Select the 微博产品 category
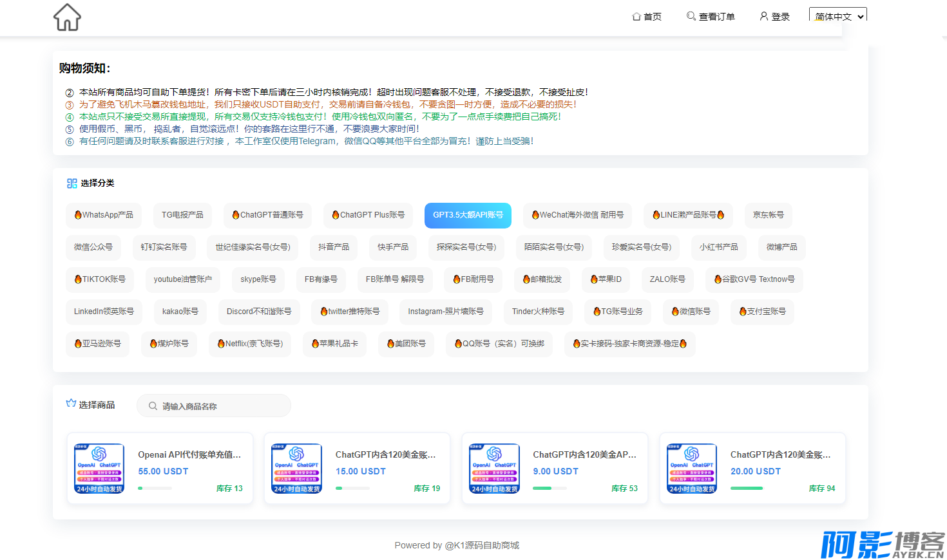This screenshot has height=560, width=947. coord(782,247)
